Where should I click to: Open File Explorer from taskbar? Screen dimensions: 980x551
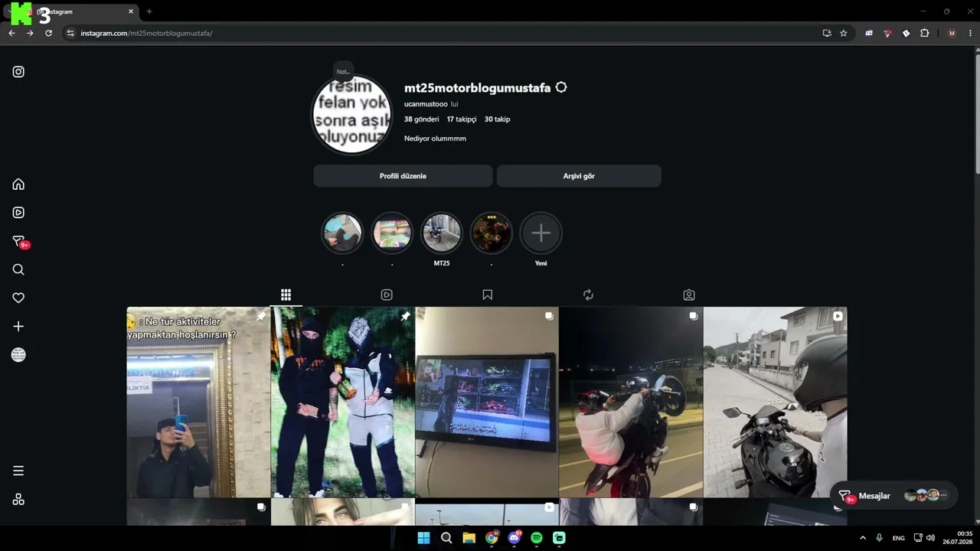(469, 538)
